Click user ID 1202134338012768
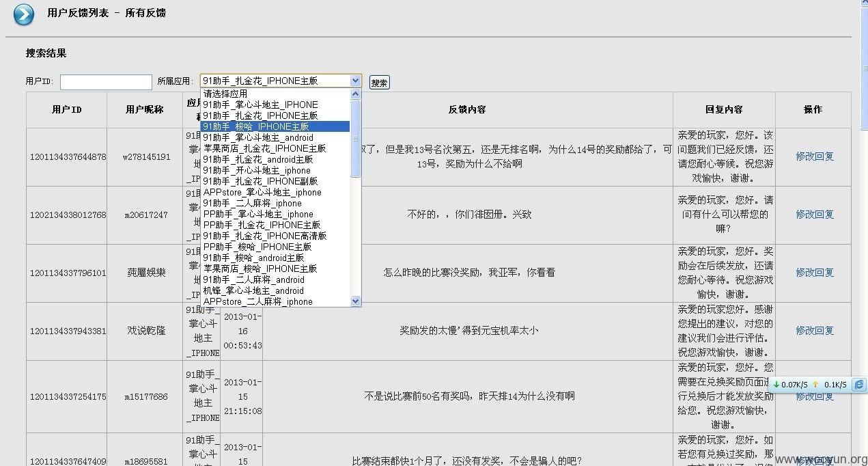The image size is (868, 466). click(x=68, y=215)
